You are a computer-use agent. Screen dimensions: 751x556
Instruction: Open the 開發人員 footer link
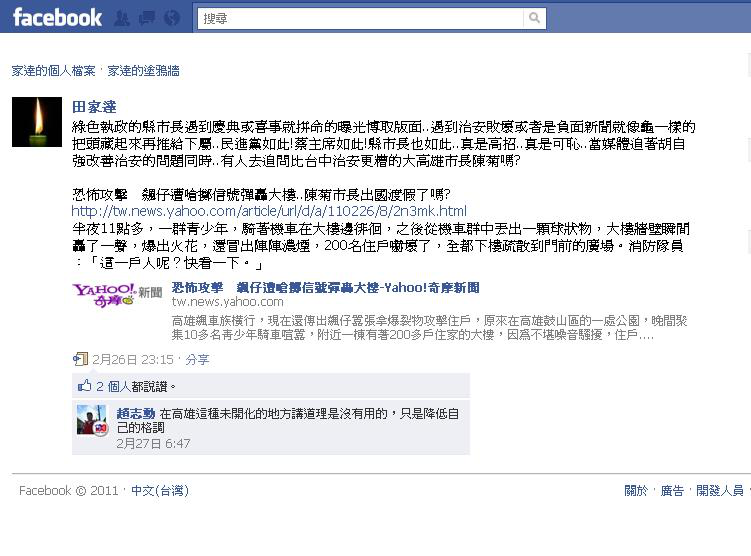[x=720, y=490]
